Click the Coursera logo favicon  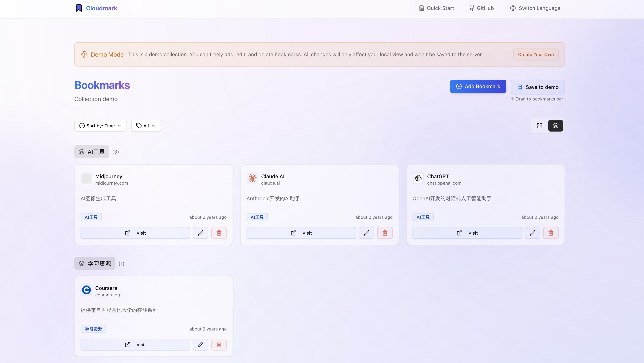click(x=86, y=290)
